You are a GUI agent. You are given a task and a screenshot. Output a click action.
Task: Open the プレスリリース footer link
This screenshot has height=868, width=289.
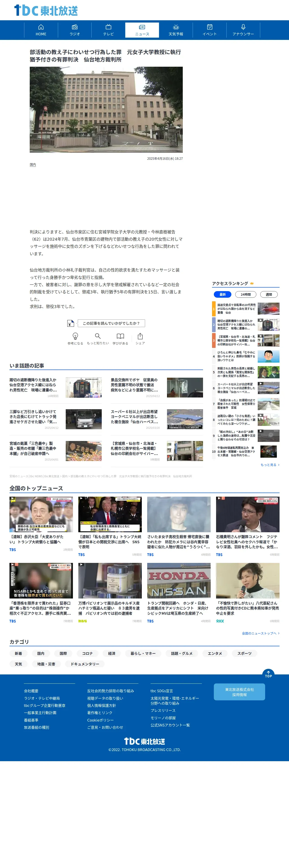pyautogui.click(x=163, y=711)
